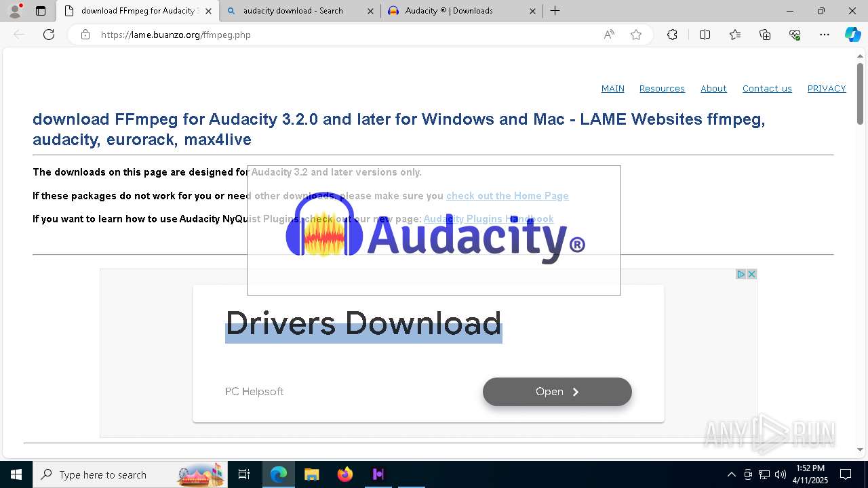This screenshot has width=868, height=488.
Task: Open the Settings and more ellipsis menu
Action: (825, 35)
